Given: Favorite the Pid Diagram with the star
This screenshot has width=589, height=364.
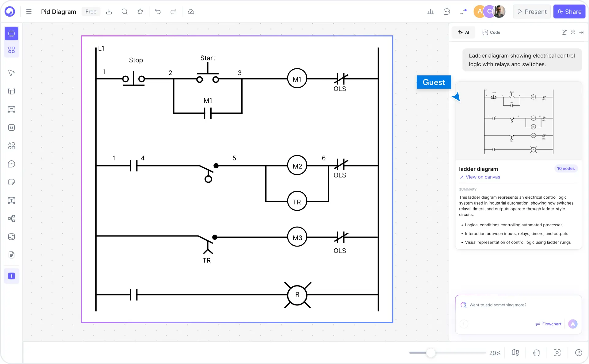Looking at the screenshot, I should click(140, 11).
